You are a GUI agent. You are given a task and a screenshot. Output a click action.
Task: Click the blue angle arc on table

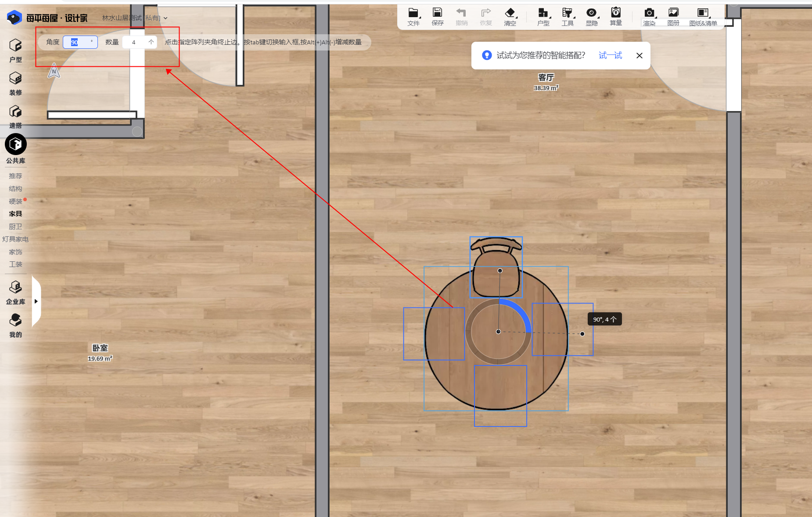521,310
